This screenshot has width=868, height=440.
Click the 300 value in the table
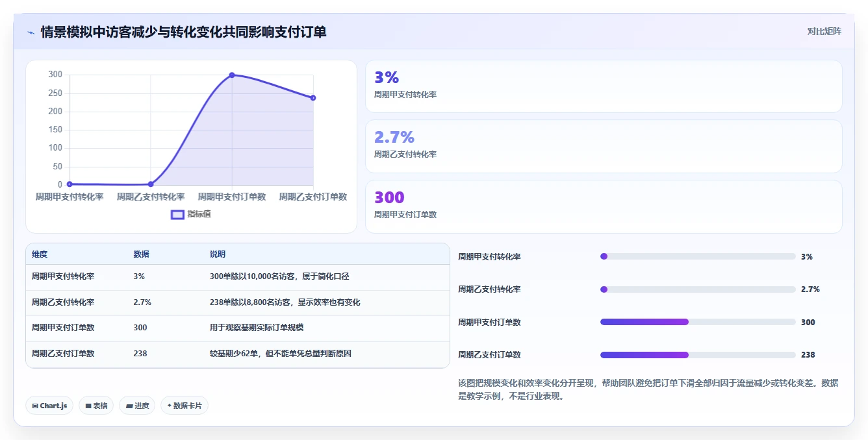pos(140,328)
